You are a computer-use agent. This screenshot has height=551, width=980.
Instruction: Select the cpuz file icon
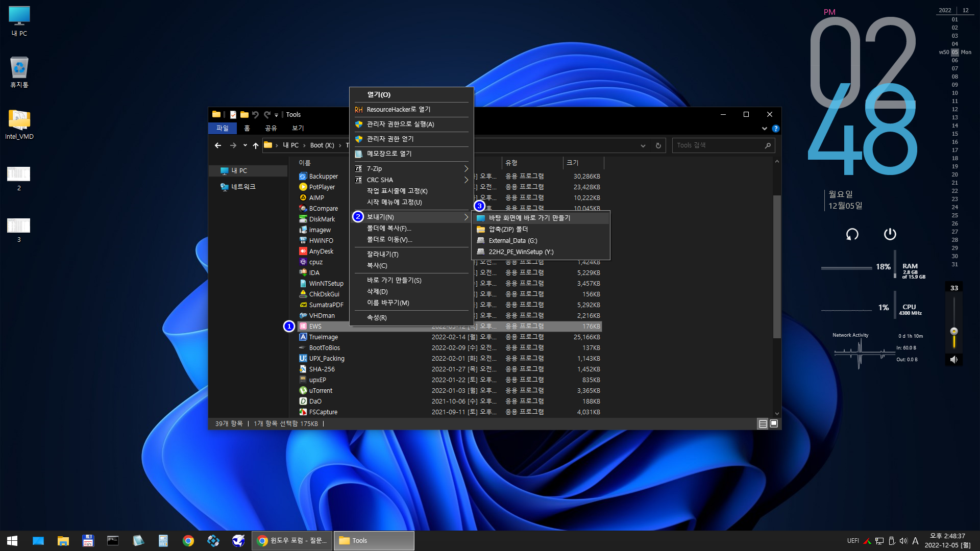click(303, 262)
